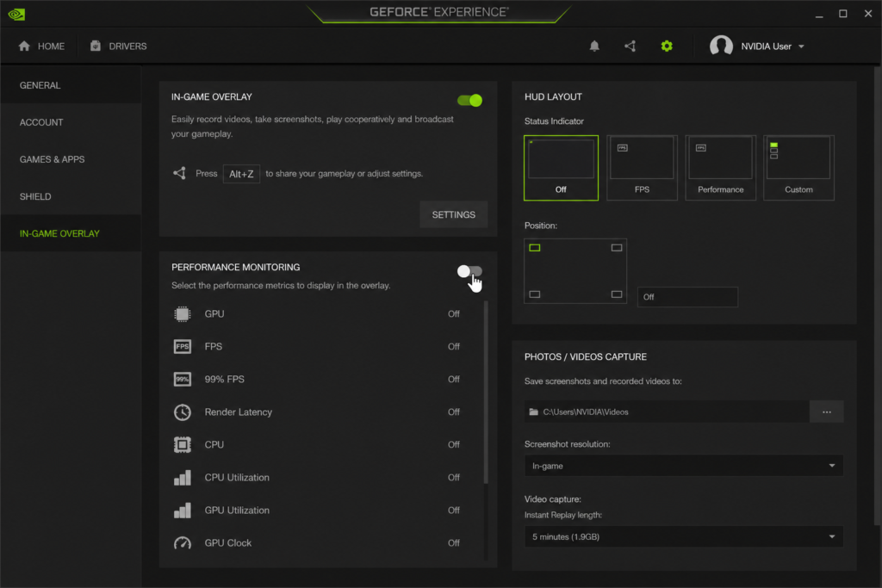Open settings via the green gear icon

(x=667, y=46)
